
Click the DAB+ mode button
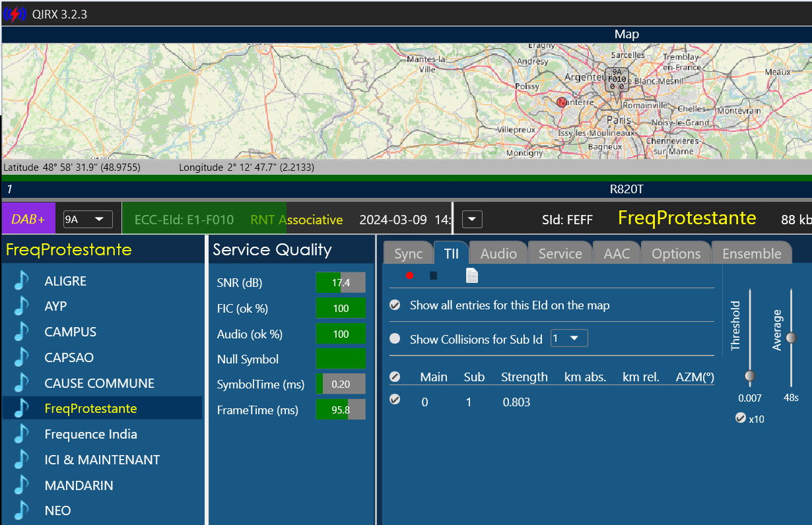coord(28,219)
